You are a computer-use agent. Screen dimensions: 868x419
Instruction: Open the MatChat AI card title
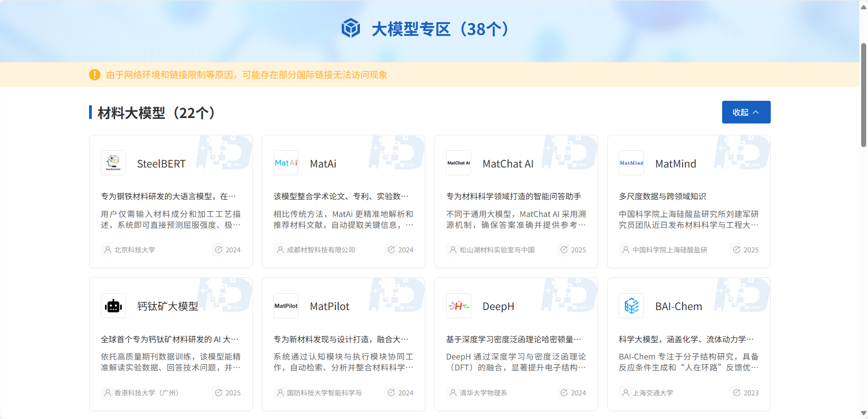pos(508,164)
